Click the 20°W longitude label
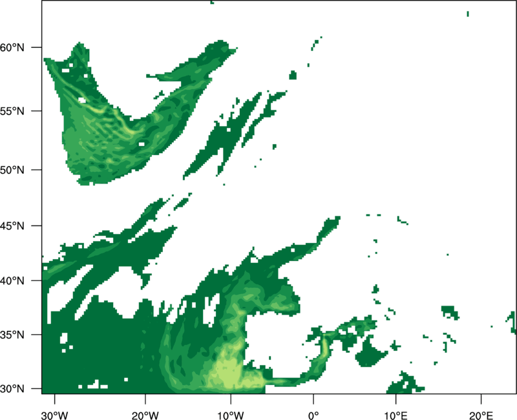 coord(145,415)
